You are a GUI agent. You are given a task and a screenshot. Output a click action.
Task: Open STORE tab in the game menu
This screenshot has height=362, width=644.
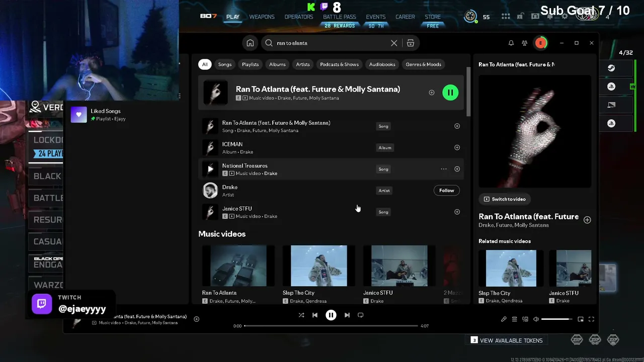tap(433, 17)
